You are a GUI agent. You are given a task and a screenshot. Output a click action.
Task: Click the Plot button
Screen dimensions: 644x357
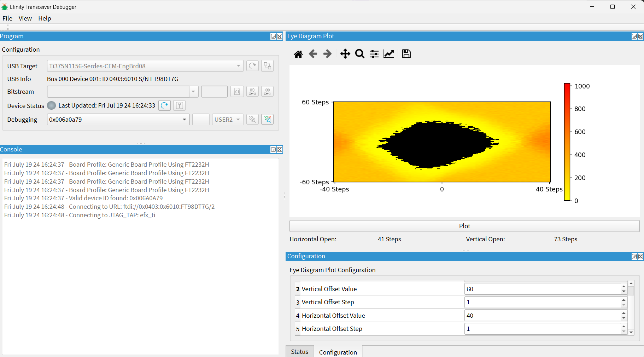pyautogui.click(x=464, y=226)
